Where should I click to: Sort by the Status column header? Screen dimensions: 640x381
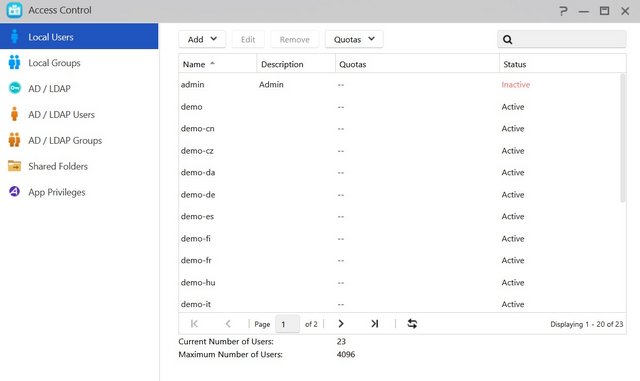click(x=562, y=64)
